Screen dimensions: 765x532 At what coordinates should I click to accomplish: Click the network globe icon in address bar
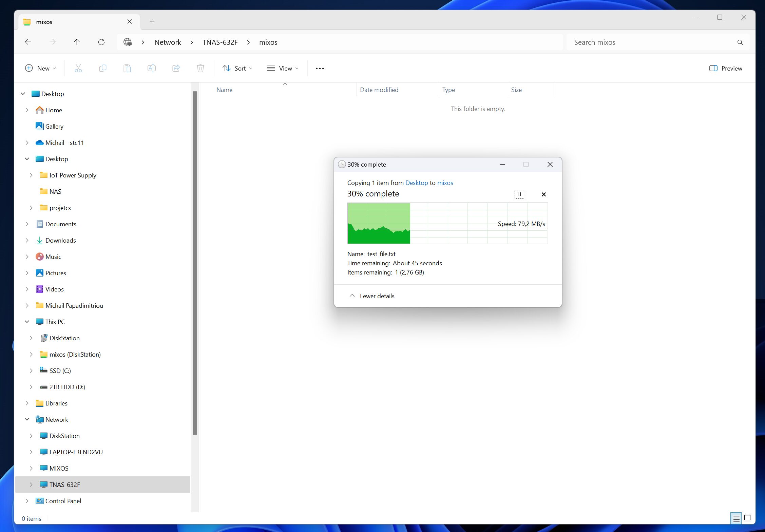(x=128, y=42)
